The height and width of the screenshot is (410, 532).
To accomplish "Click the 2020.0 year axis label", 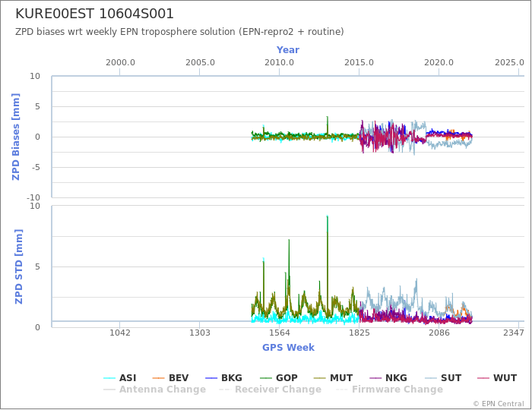I will (x=439, y=63).
